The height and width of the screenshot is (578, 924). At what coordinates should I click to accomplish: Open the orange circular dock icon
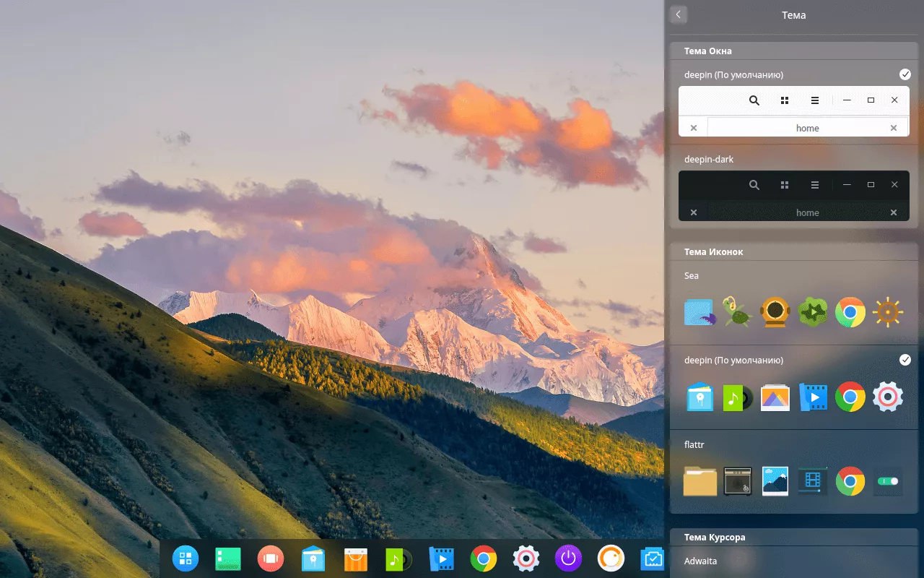[611, 558]
